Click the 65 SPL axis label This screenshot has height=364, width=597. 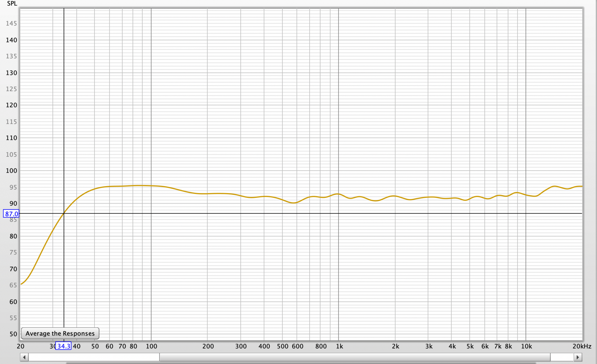[x=13, y=285]
